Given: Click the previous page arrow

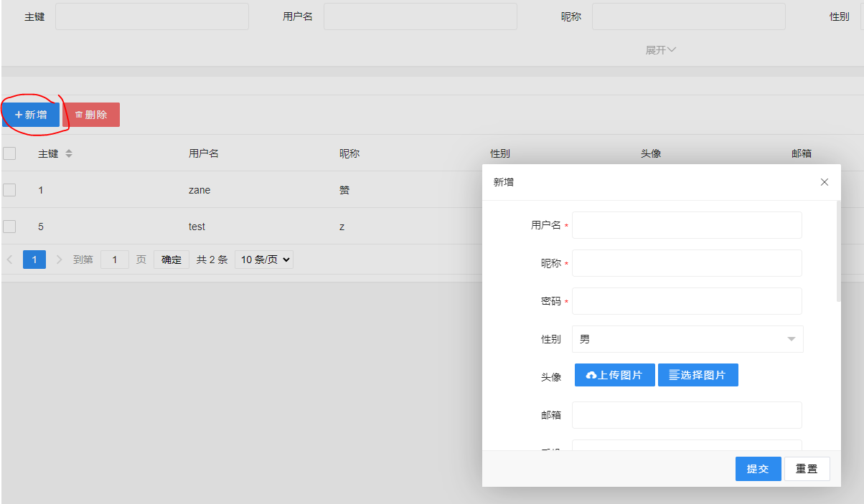Looking at the screenshot, I should pyautogui.click(x=10, y=260).
